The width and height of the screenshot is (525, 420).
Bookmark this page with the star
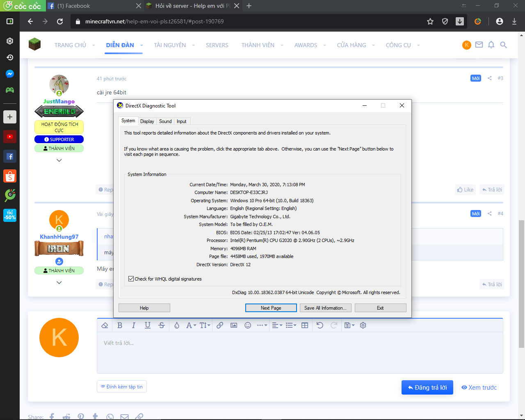[430, 21]
